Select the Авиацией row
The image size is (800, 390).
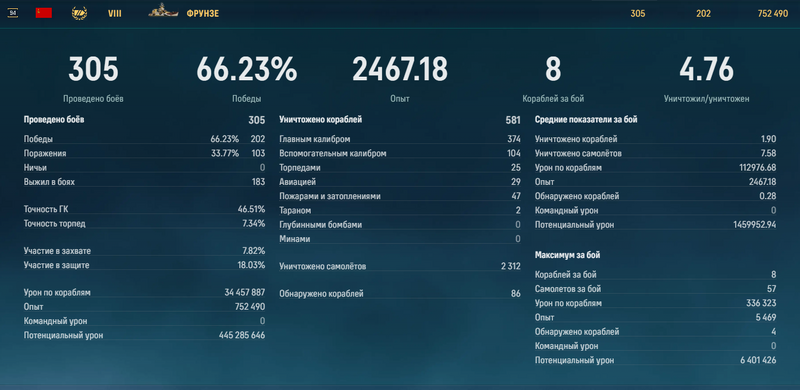[400, 182]
